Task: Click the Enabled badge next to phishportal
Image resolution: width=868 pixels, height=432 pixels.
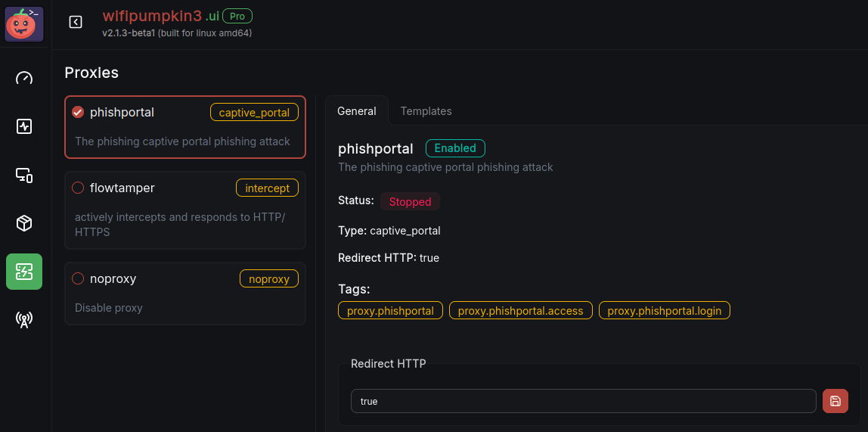Action: [455, 148]
